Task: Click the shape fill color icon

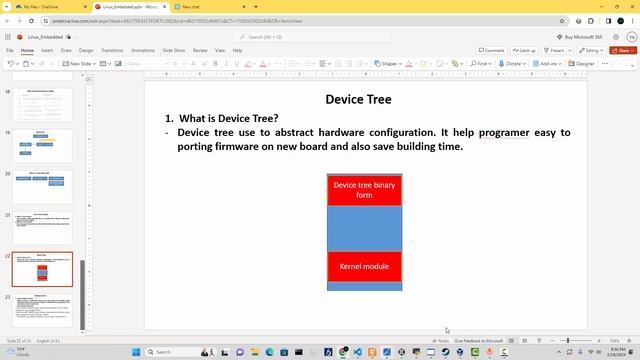Action: pyautogui.click(x=409, y=64)
